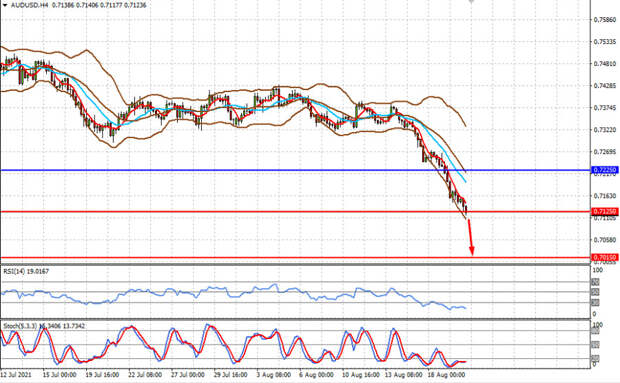Click the 19 Jul 16:00 time label
The height and width of the screenshot is (383, 620).
tap(102, 374)
